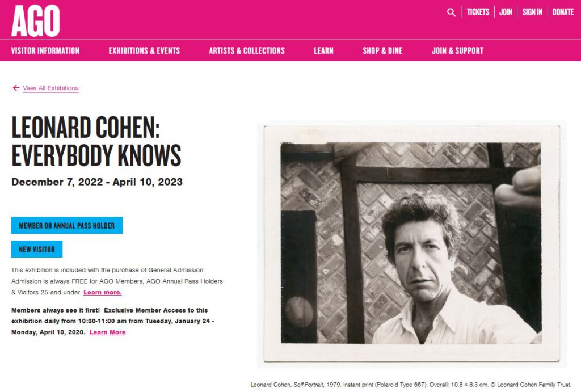The height and width of the screenshot is (392, 581).
Task: Click the Tickets link in header
Action: [x=478, y=12]
